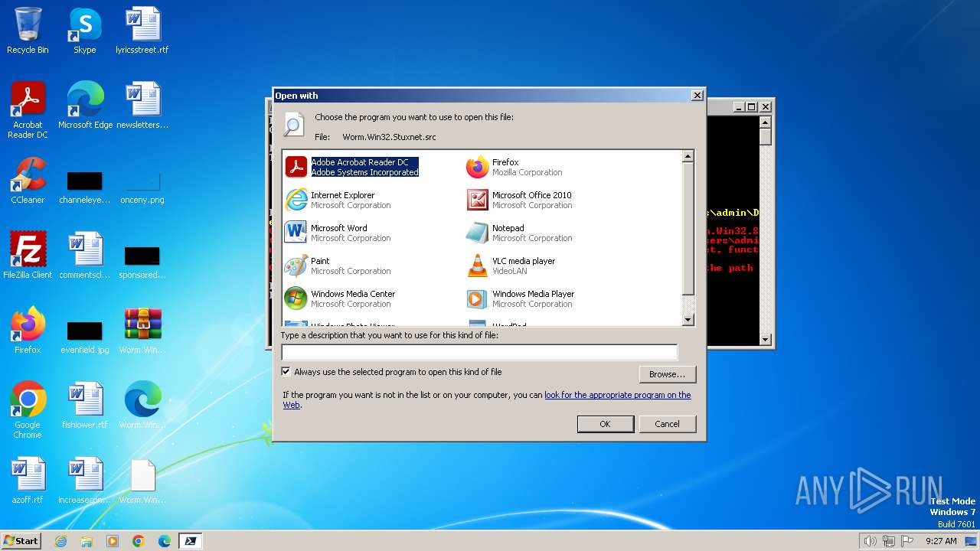
Task: Open the look for appropriate program link
Action: [x=617, y=395]
